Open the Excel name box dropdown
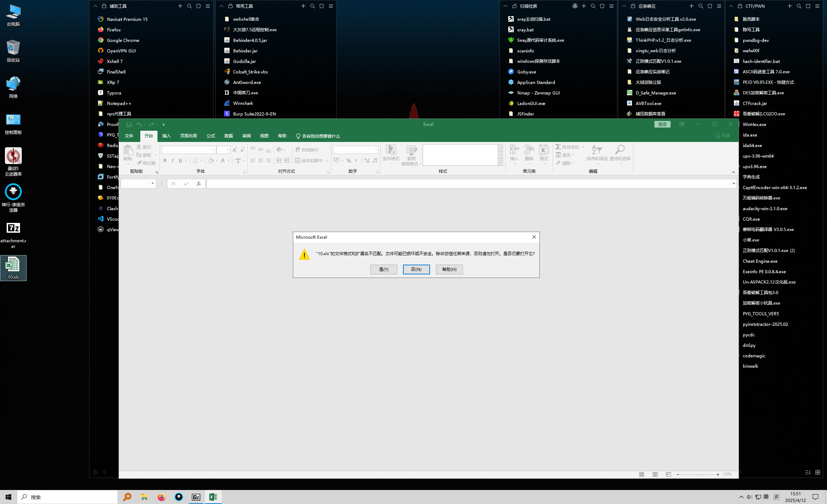This screenshot has width=827, height=504. (x=153, y=183)
